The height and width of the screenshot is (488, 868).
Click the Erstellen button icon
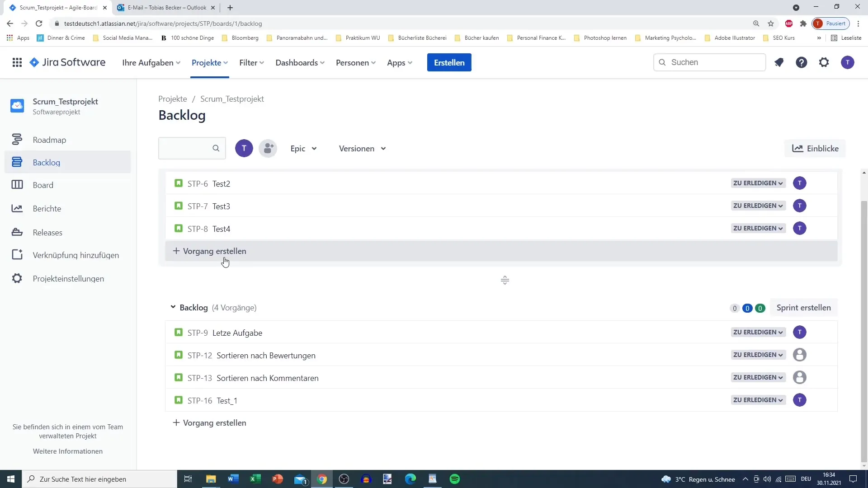click(x=449, y=62)
